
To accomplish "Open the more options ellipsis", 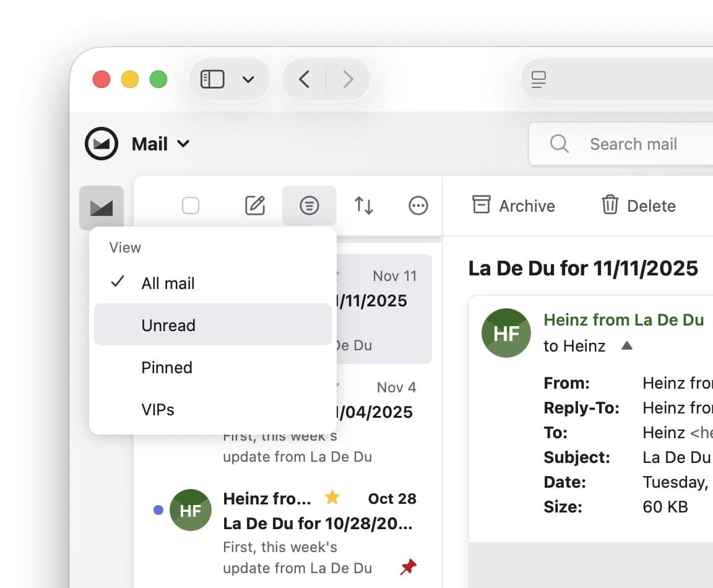I will pos(418,205).
